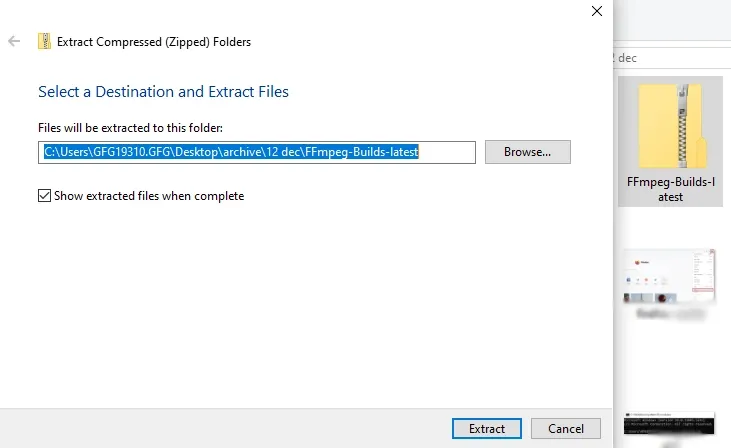Screen dimensions: 731x448
Task: Click the highlighted path text ending in FFmpeg-Builds-latest
Action: coord(231,152)
